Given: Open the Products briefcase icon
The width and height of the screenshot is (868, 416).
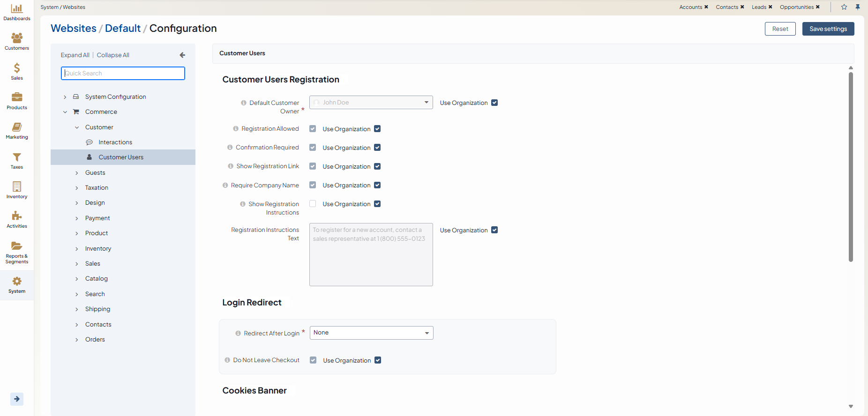Looking at the screenshot, I should [17, 97].
